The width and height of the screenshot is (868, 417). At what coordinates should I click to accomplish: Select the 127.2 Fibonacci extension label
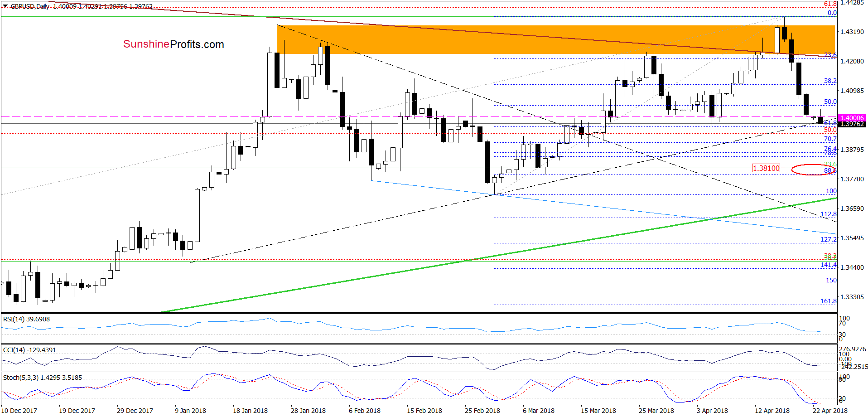829,239
